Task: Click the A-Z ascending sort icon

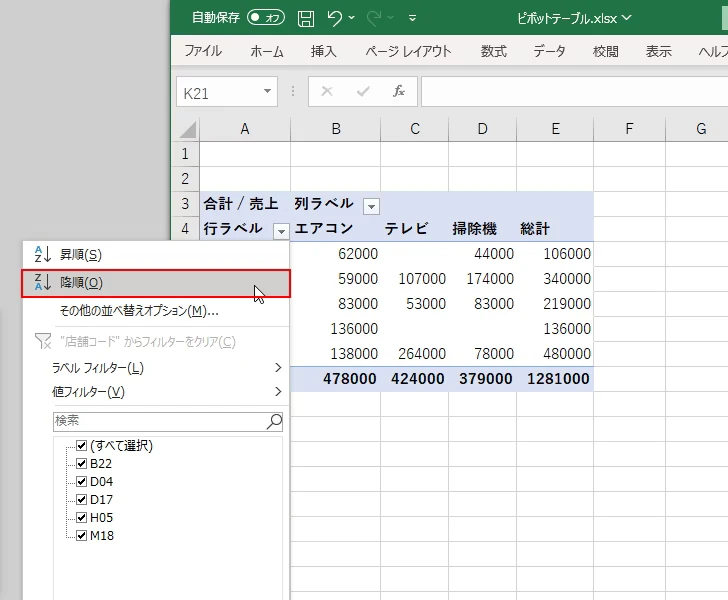Action: [x=43, y=254]
